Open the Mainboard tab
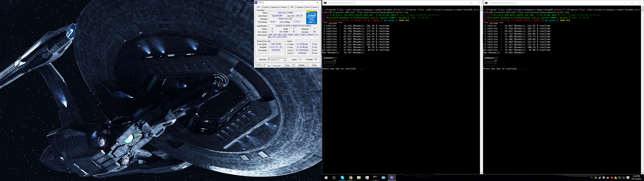 coord(275,7)
